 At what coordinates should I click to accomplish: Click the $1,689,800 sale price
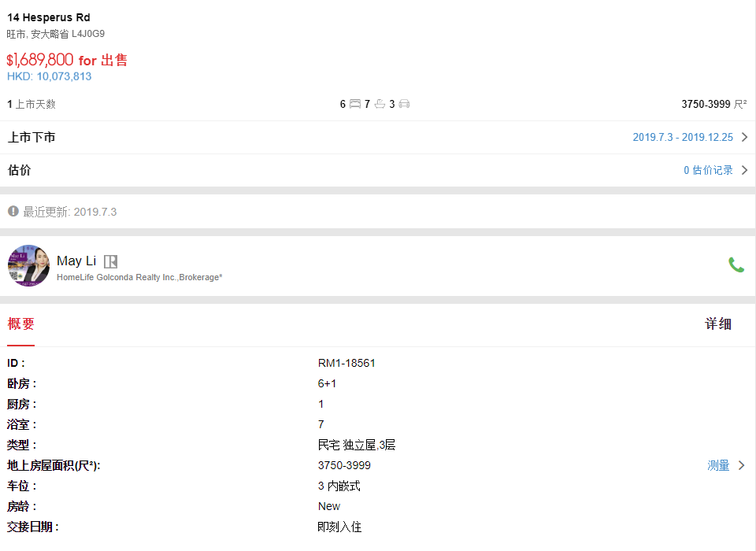[40, 60]
